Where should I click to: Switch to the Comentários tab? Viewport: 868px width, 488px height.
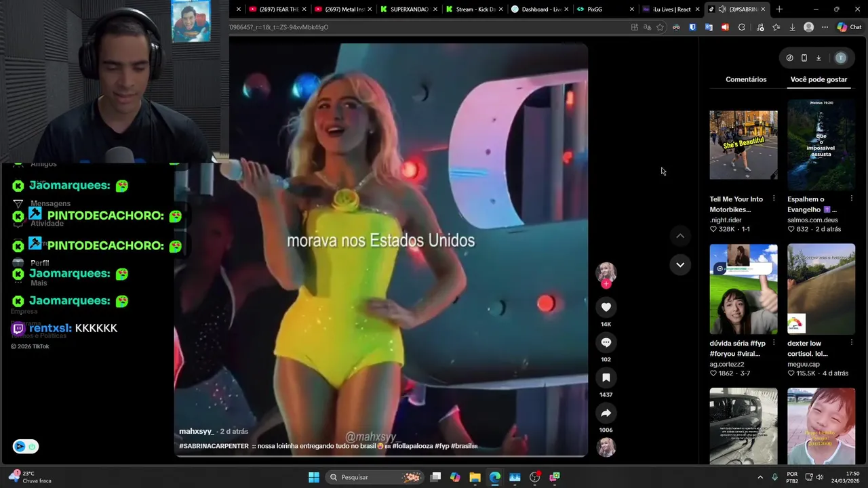[746, 79]
